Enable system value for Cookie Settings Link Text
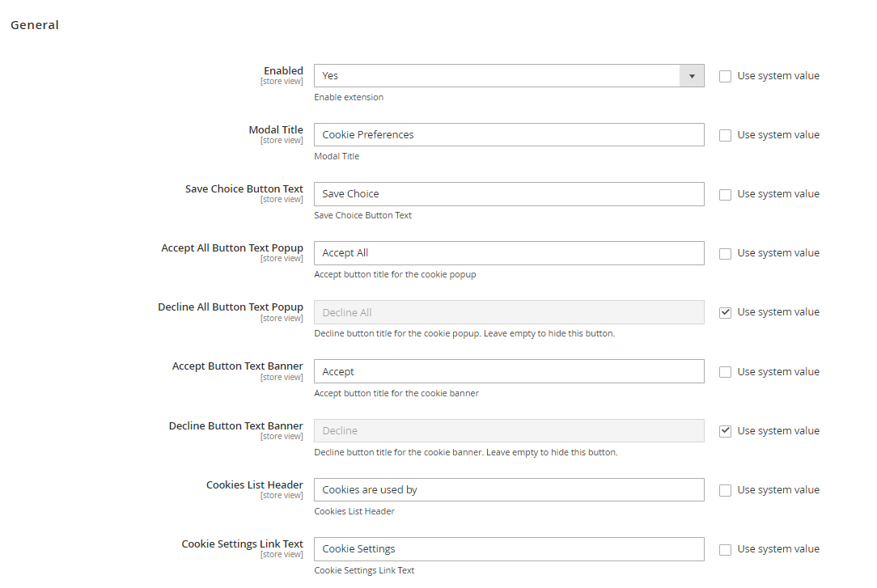877x588 pixels. tap(725, 549)
